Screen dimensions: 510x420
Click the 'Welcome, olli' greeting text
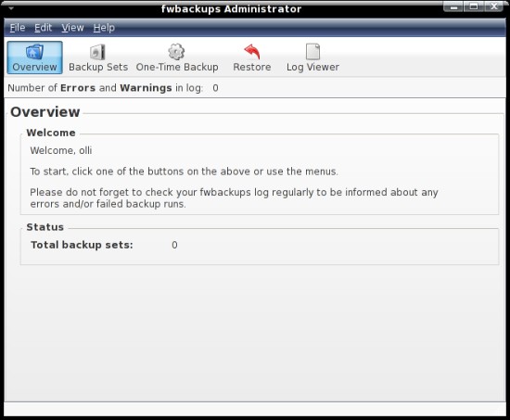tap(61, 150)
